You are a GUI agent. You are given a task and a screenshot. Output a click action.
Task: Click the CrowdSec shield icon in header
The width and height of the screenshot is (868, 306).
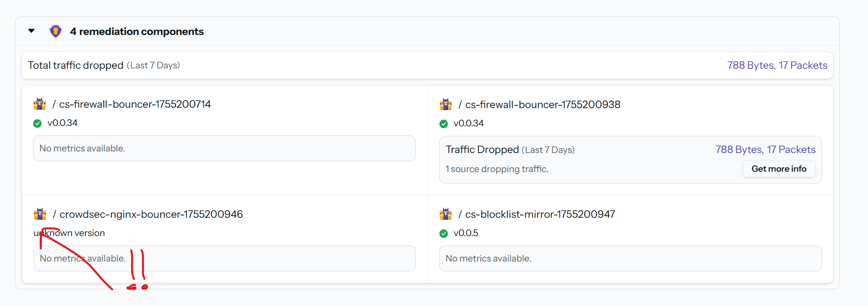(56, 31)
